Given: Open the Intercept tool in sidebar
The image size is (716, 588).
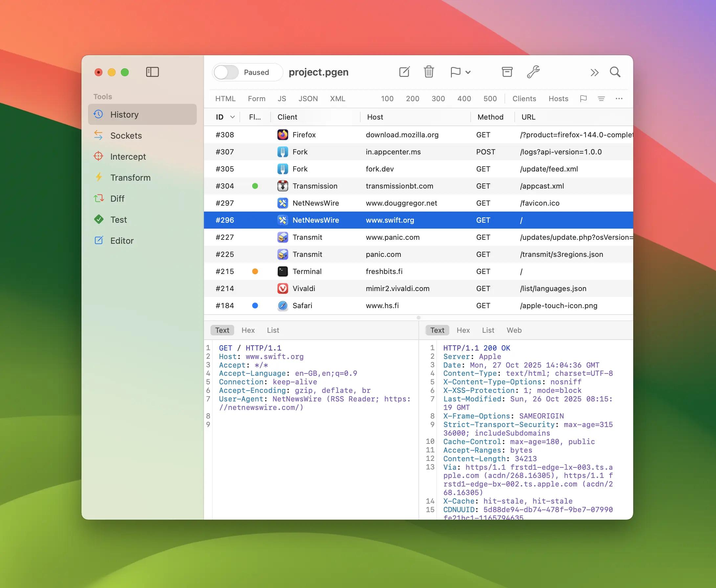Looking at the screenshot, I should [x=128, y=156].
